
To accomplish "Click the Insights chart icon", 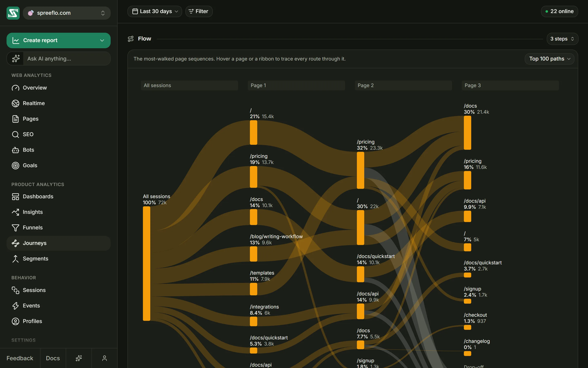I will (15, 212).
